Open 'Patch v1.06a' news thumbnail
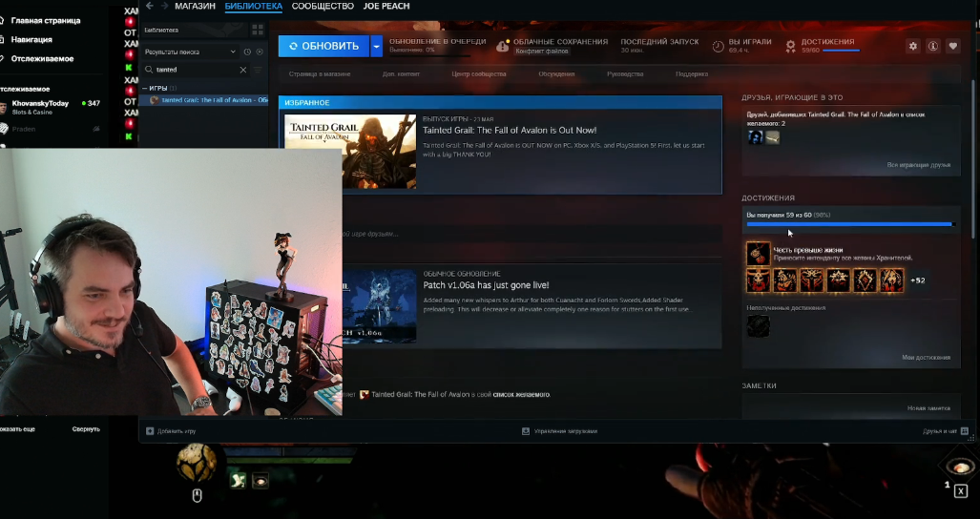The height and width of the screenshot is (519, 980). point(379,306)
